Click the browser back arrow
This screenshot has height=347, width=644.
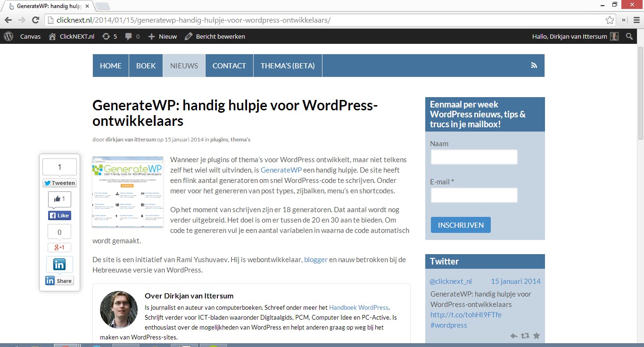(x=8, y=20)
